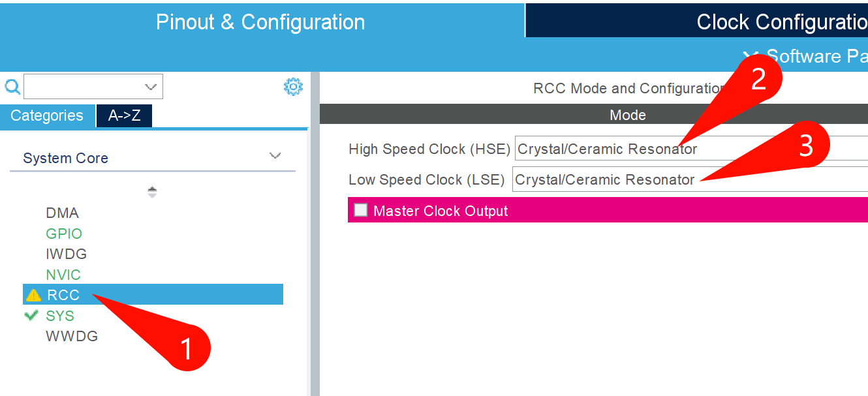Click the search magnifier icon
868x396 pixels.
(x=12, y=87)
